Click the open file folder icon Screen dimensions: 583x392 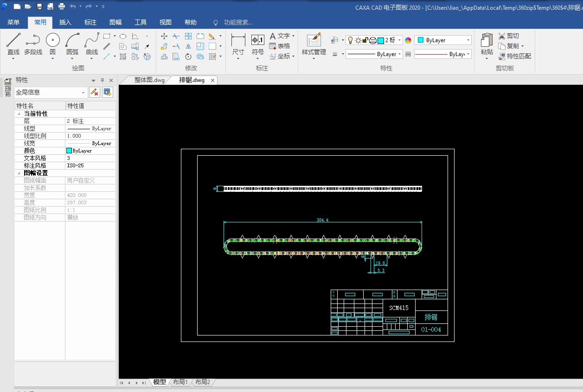tap(28, 6)
